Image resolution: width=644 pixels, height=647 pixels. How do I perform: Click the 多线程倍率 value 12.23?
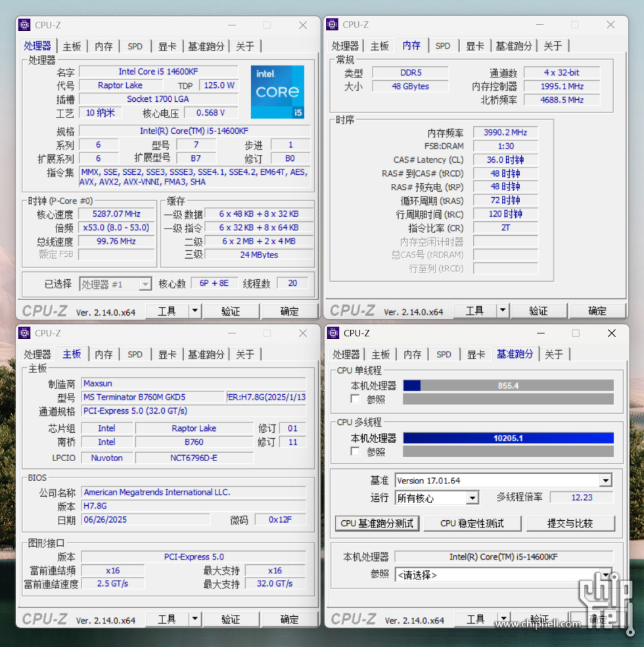(582, 498)
